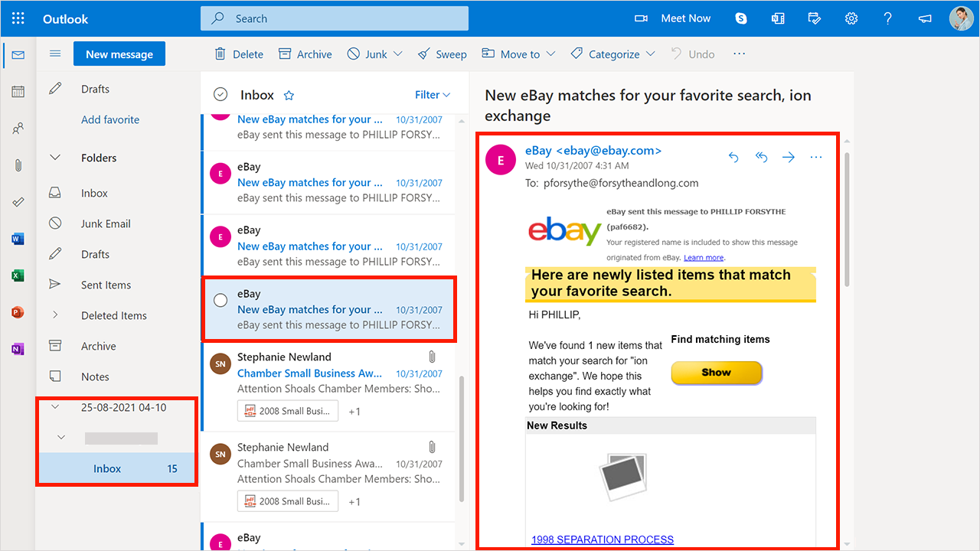980x551 pixels.
Task: Open first Stephanie Newland's 2008 Small Busi attachment
Action: pos(288,412)
